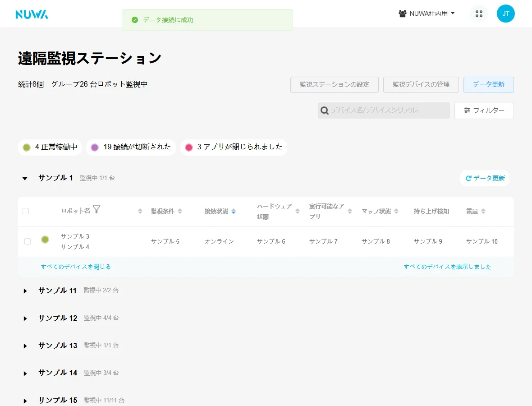Check the select-all header checkbox

[26, 211]
